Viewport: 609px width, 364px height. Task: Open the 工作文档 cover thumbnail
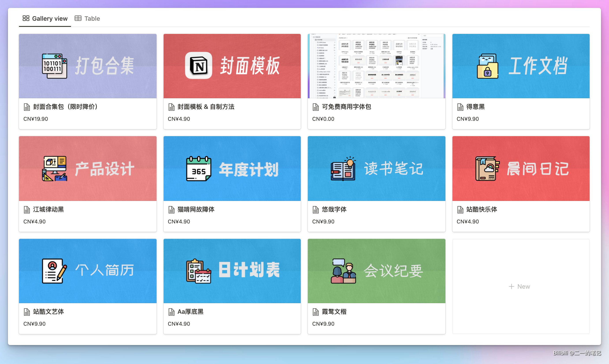pyautogui.click(x=521, y=66)
